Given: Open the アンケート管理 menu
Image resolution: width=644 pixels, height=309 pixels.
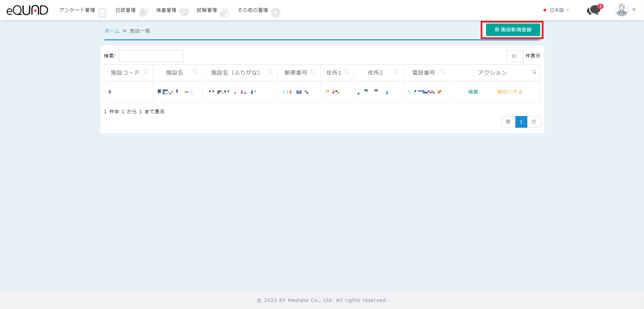Looking at the screenshot, I should tap(77, 10).
